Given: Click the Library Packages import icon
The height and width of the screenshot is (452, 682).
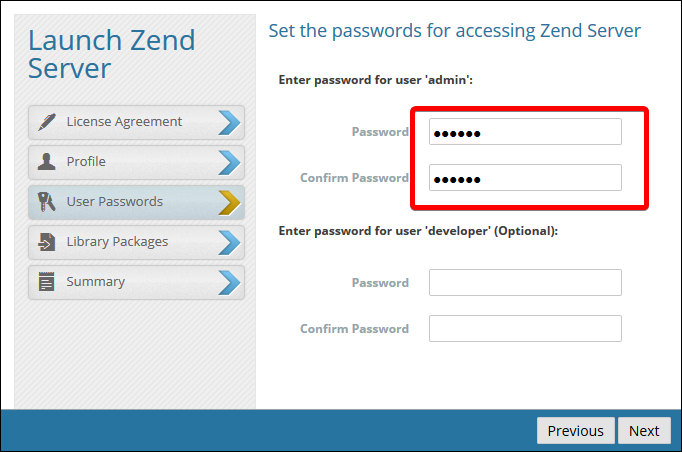Looking at the screenshot, I should coord(46,242).
